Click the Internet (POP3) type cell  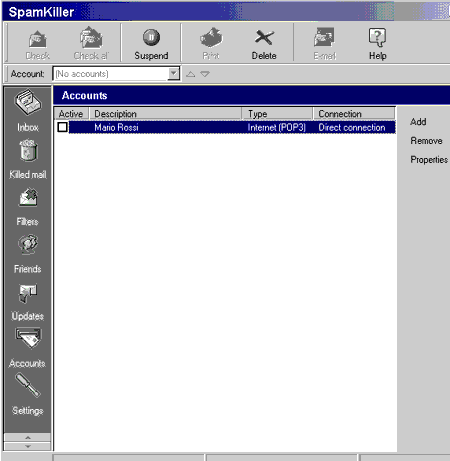coord(277,127)
